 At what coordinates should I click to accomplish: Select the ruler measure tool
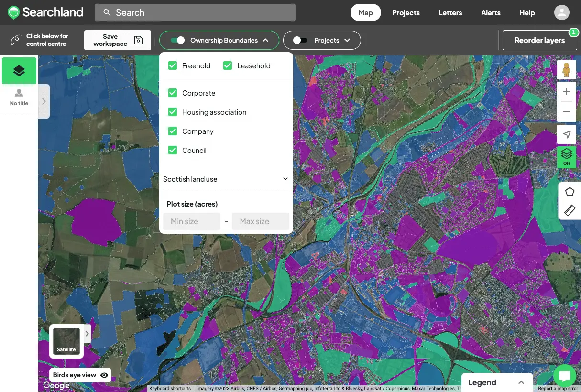[x=570, y=210]
